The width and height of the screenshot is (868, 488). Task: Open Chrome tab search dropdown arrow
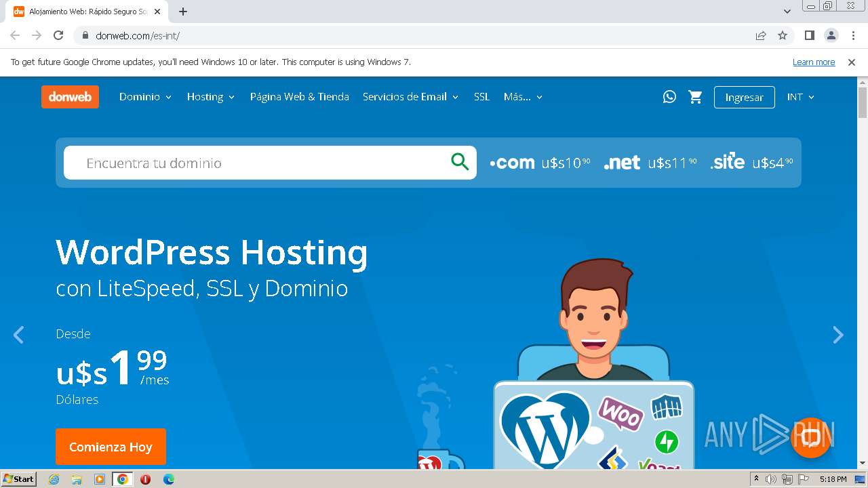(x=787, y=12)
